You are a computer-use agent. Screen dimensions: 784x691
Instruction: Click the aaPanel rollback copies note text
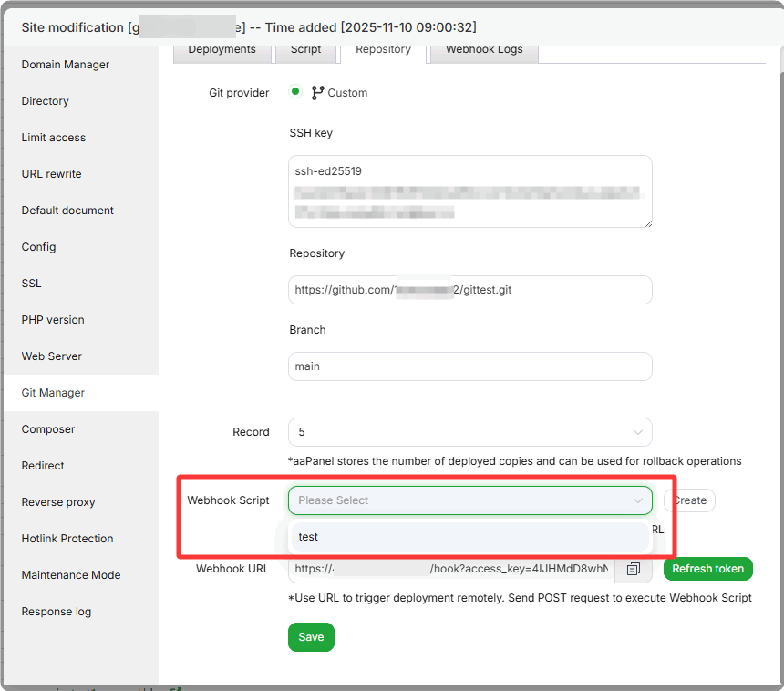point(514,461)
